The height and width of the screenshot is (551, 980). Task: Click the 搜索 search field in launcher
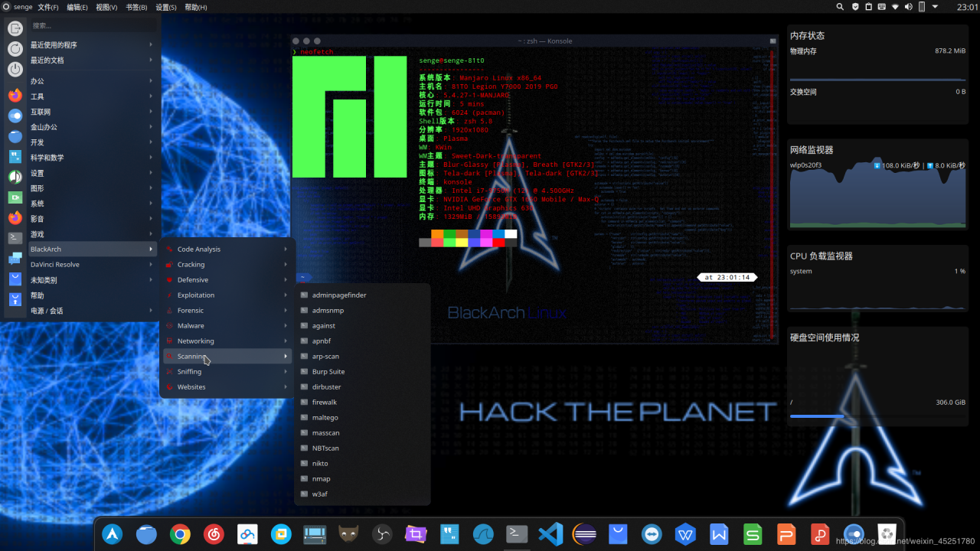pyautogui.click(x=92, y=25)
